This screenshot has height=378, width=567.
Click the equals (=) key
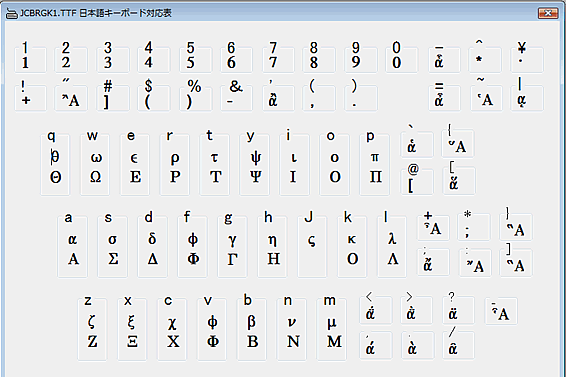[x=444, y=98]
